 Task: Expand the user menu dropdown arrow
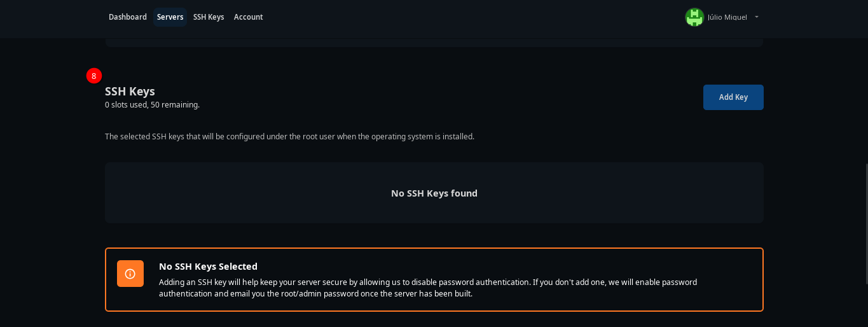click(x=757, y=17)
